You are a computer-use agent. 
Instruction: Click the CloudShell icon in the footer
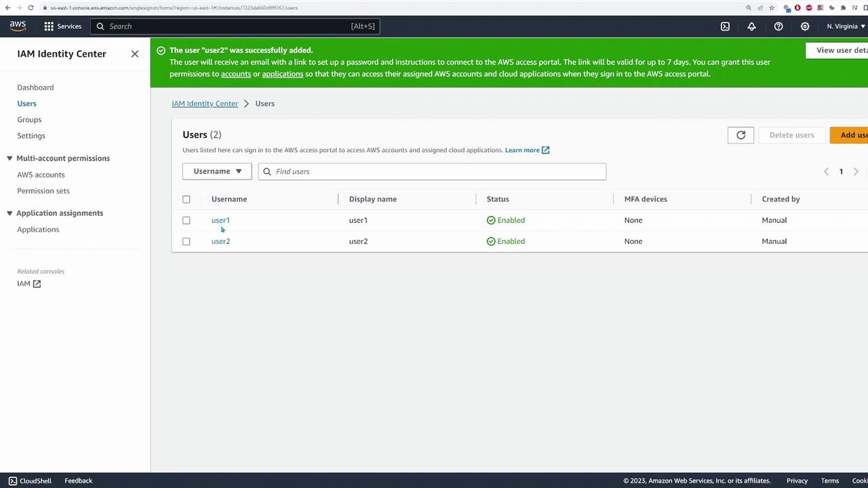(x=12, y=481)
